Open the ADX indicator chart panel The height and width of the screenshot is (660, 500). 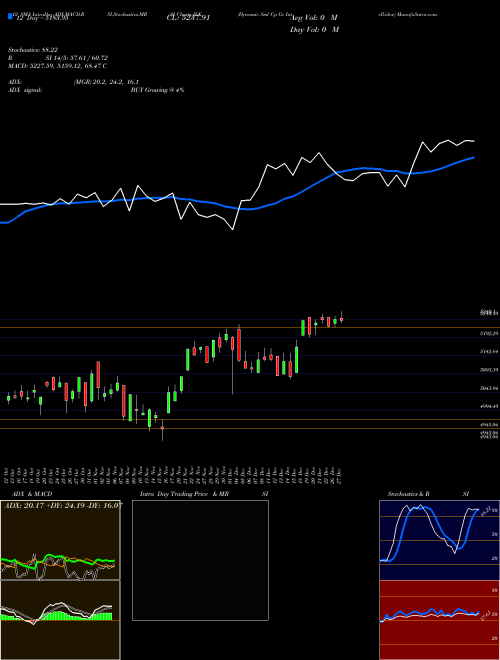point(60,540)
